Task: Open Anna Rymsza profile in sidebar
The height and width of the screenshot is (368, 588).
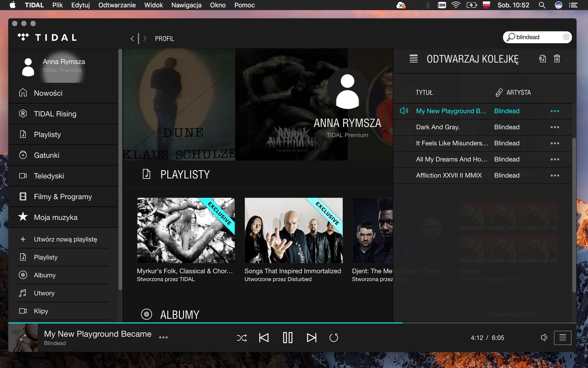Action: tap(63, 66)
